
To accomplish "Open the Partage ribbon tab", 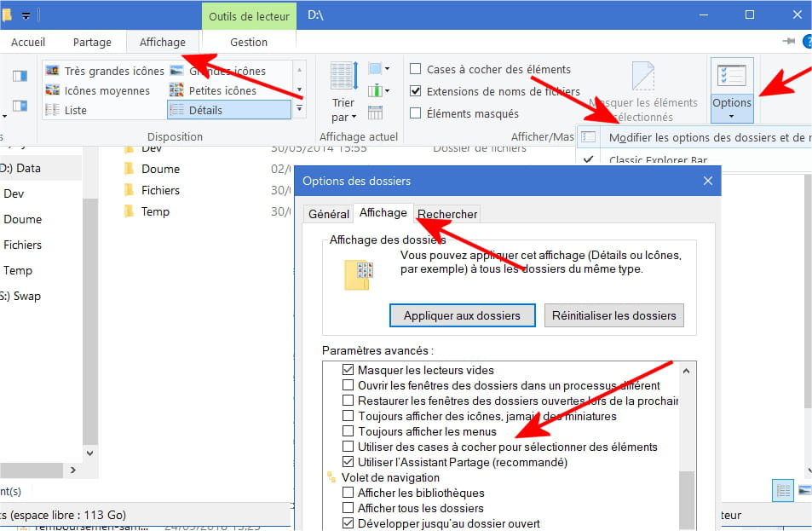I will coord(92,42).
